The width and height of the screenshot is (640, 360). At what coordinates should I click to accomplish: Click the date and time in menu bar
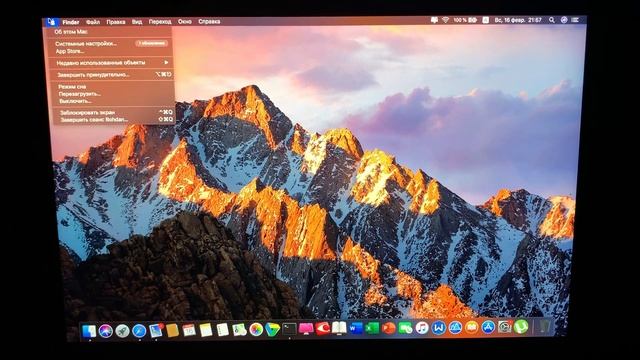tap(518, 20)
